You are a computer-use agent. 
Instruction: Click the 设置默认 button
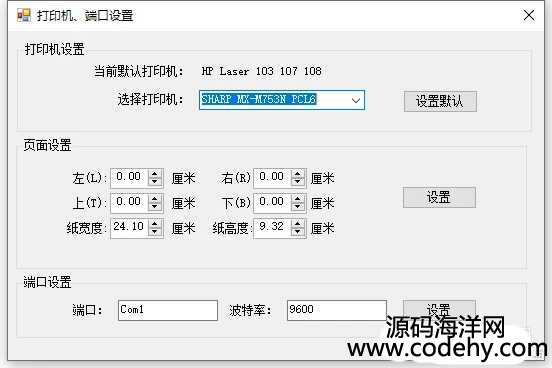click(x=440, y=101)
